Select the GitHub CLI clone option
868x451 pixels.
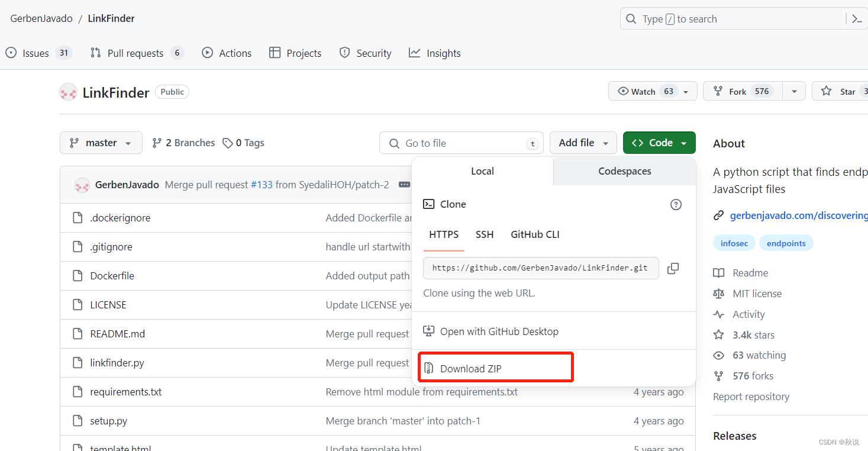pos(535,234)
